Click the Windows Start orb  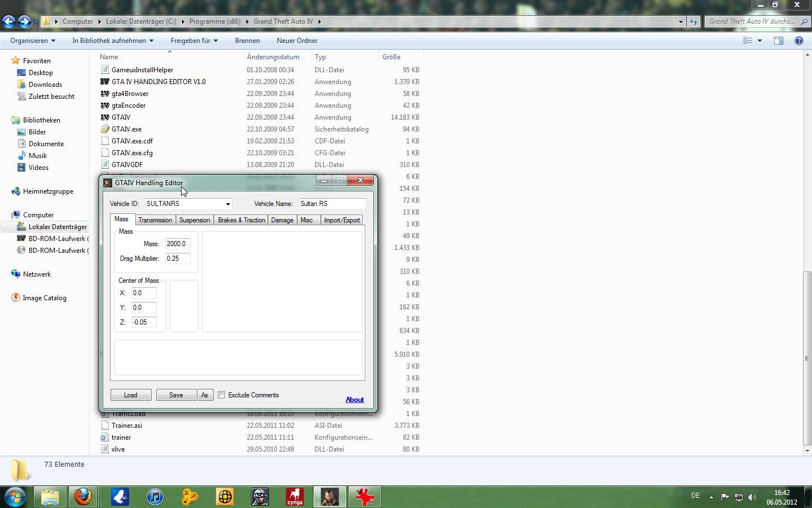(x=15, y=497)
